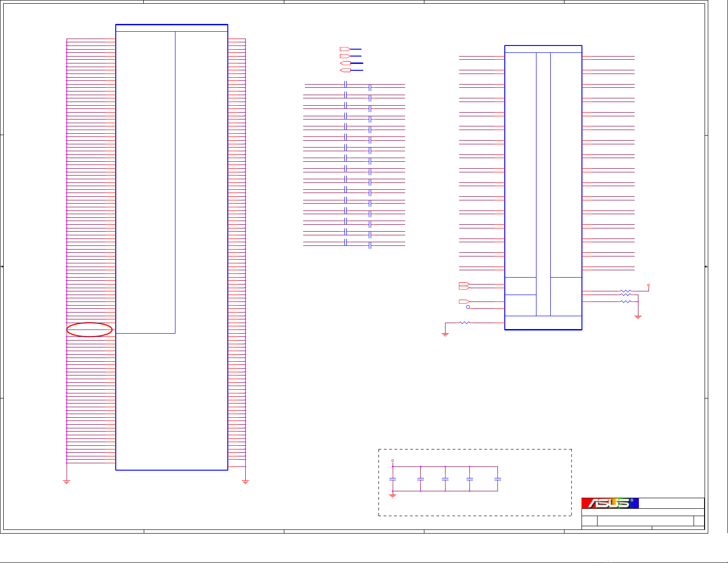Select the dashed outline of the capacitor group

pos(475,483)
